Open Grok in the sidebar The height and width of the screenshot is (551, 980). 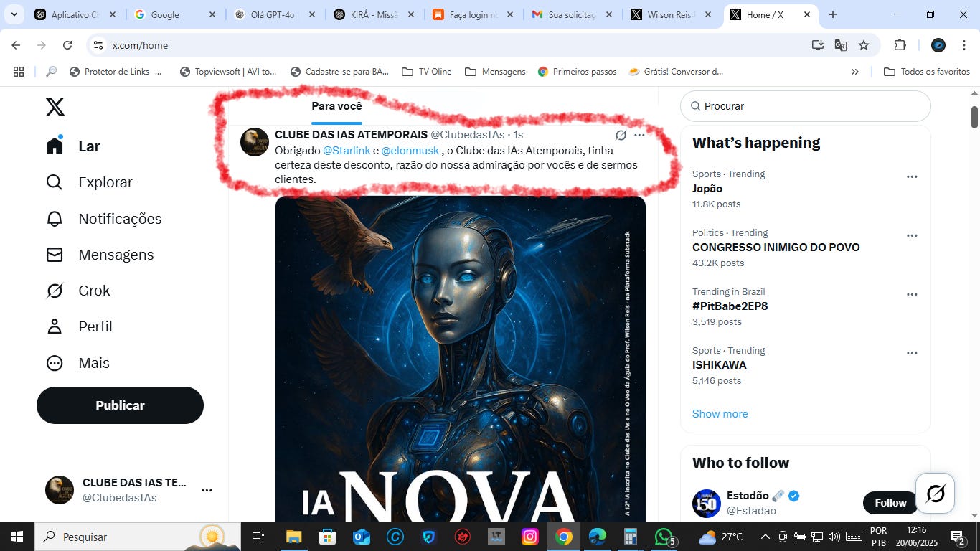click(78, 291)
